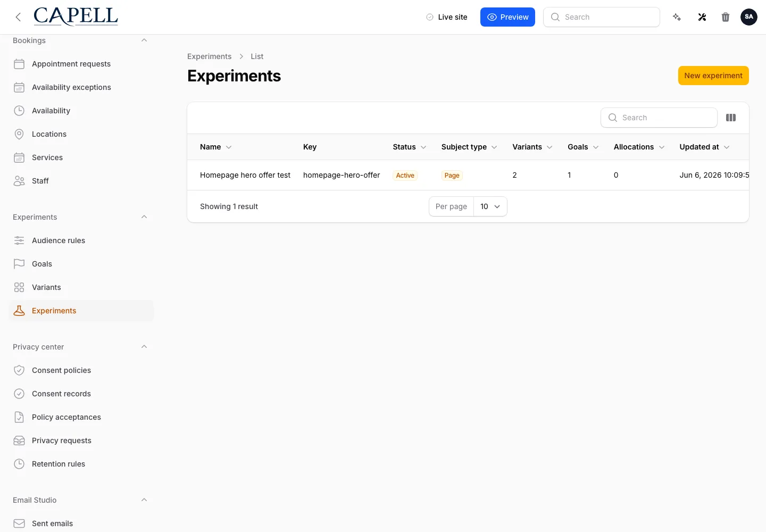Collapse the Bookings sidebar group

click(144, 40)
